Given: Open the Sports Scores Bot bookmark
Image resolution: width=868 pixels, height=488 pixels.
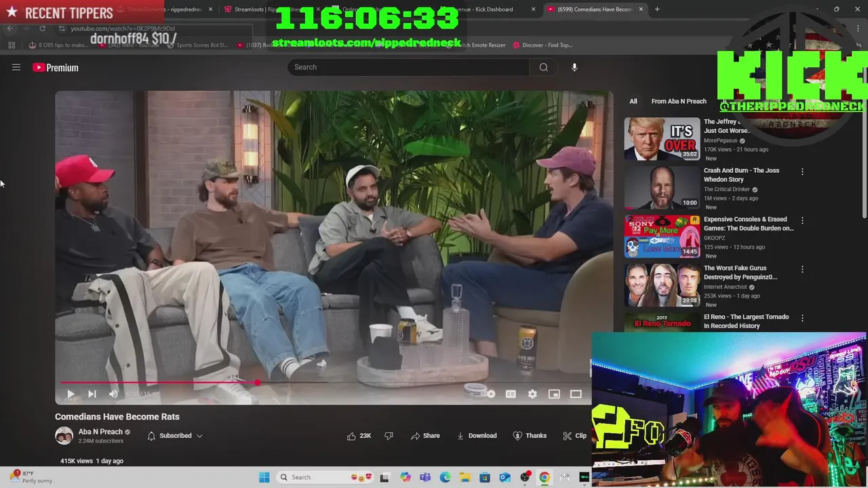Looking at the screenshot, I should 197,45.
